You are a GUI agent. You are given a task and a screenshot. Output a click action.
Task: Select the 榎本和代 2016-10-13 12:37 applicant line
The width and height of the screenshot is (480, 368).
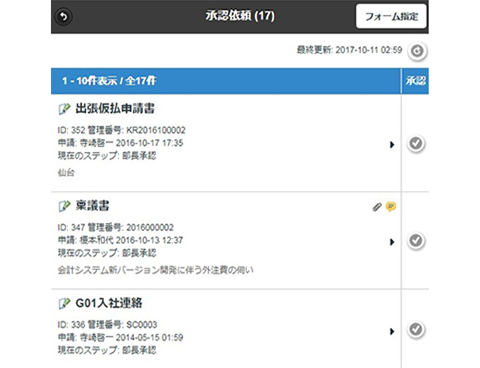(120, 240)
